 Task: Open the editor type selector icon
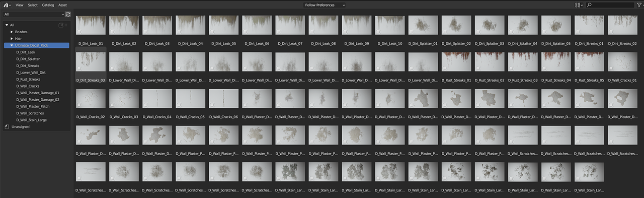[x=8, y=5]
